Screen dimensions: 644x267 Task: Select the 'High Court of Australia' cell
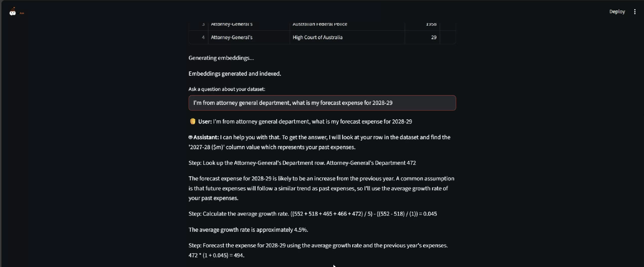(x=347, y=37)
